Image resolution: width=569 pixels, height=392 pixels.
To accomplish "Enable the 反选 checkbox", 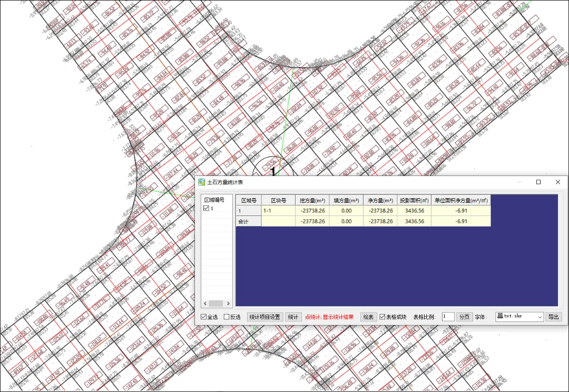I will [227, 317].
